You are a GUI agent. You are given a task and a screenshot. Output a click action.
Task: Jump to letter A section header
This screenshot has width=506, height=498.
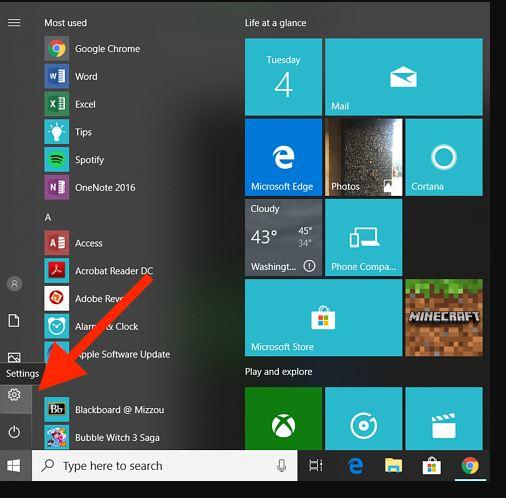click(48, 218)
